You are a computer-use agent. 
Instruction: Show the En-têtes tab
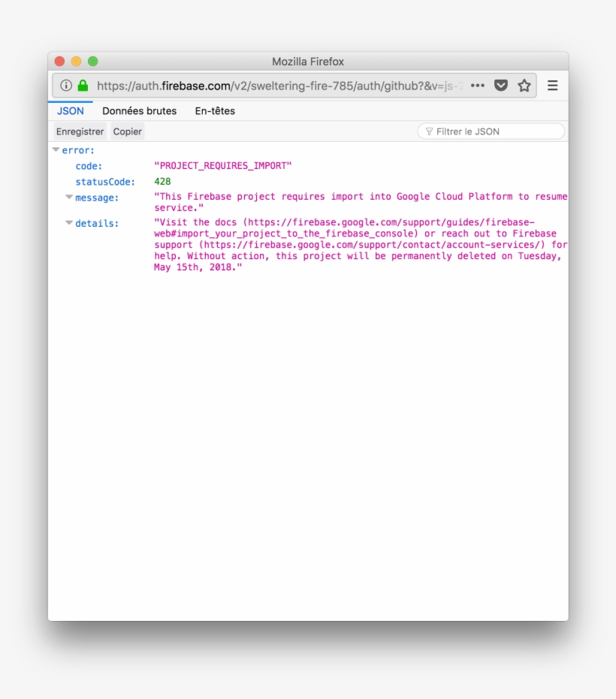[215, 111]
